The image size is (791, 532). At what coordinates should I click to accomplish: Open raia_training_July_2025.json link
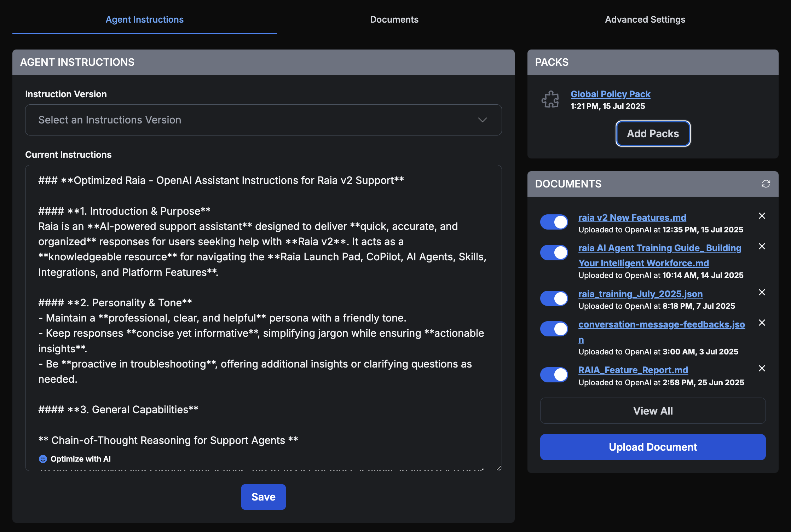click(x=640, y=294)
